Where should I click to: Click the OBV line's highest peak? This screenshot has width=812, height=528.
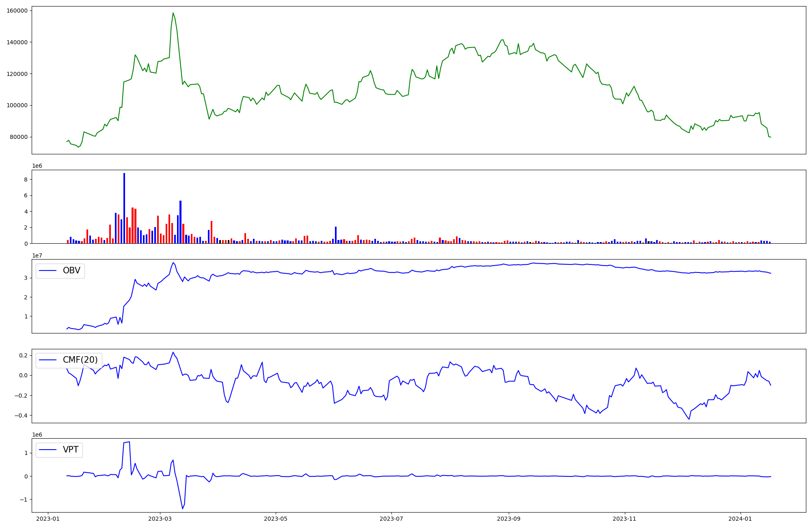pyautogui.click(x=173, y=262)
